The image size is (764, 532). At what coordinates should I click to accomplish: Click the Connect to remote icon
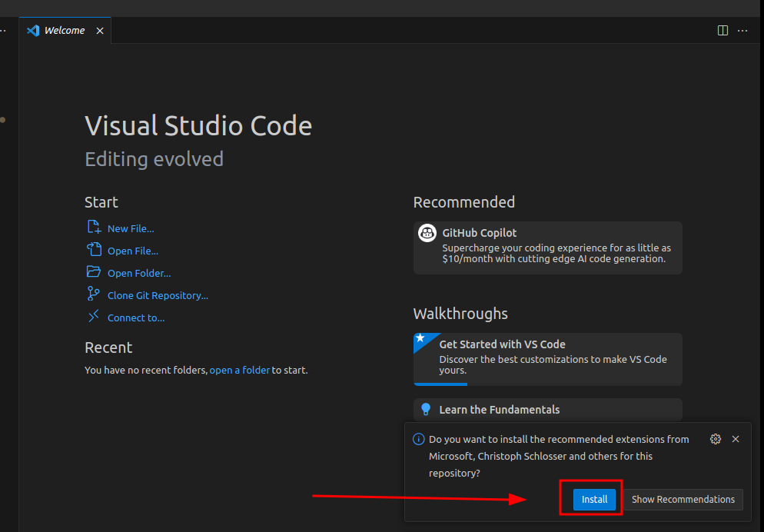(94, 317)
